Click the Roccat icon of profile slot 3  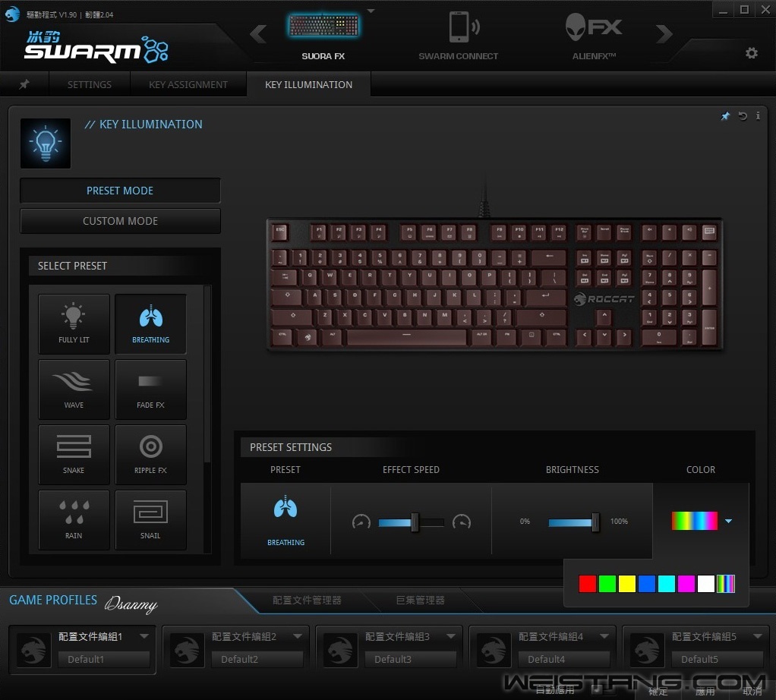[x=340, y=649]
